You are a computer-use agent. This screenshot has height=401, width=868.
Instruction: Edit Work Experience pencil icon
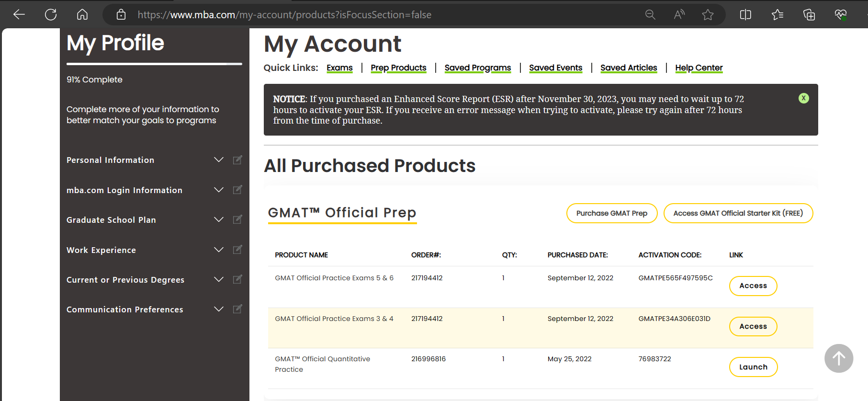point(237,250)
